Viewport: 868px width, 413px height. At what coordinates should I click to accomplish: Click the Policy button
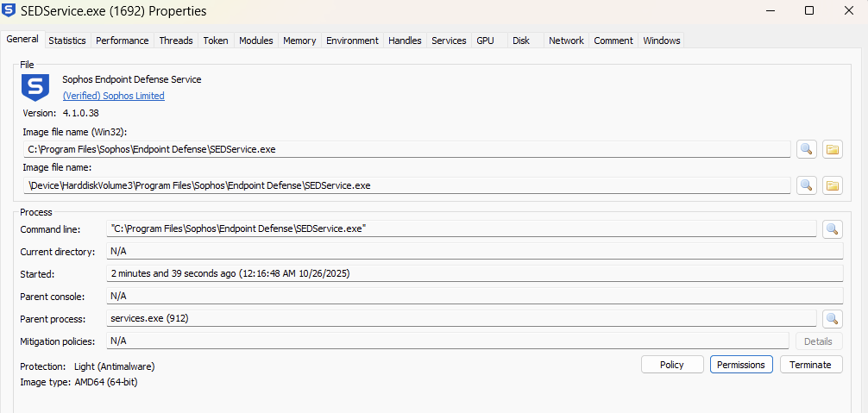click(672, 365)
